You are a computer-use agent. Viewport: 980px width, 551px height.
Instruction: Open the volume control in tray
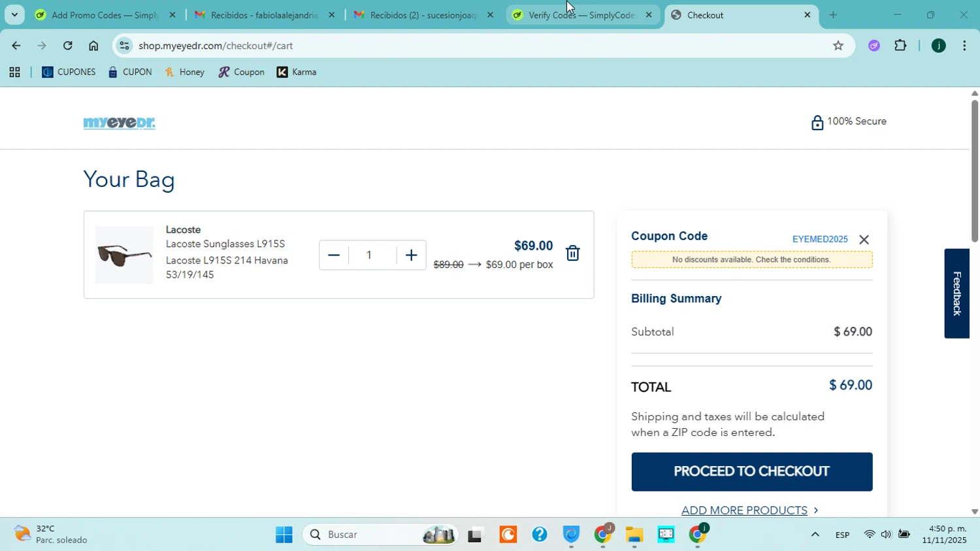pos(886,535)
